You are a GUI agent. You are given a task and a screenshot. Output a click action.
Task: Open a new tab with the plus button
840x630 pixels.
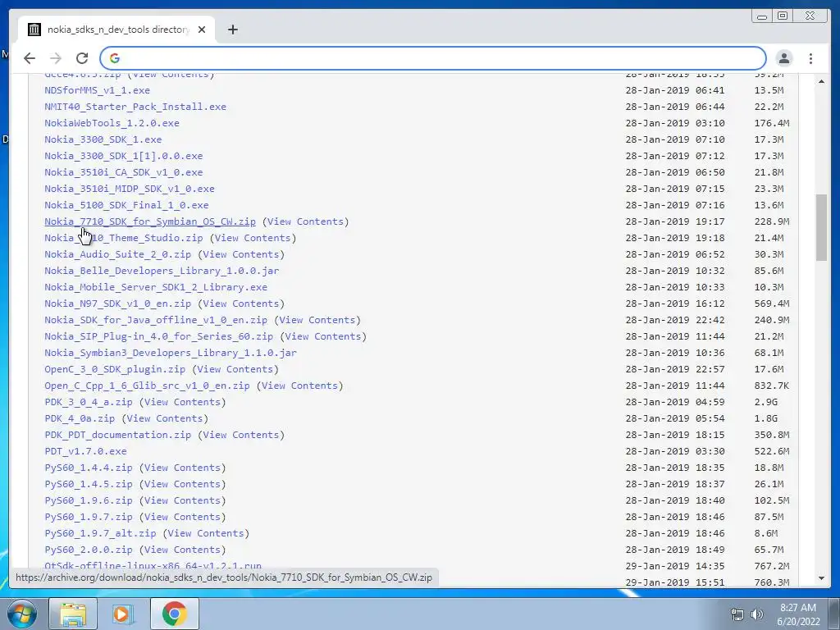click(x=232, y=30)
